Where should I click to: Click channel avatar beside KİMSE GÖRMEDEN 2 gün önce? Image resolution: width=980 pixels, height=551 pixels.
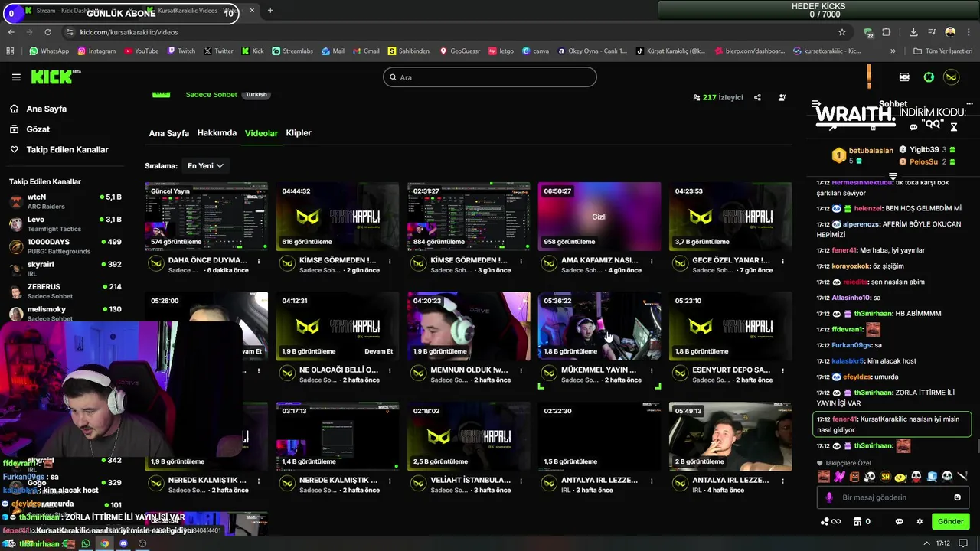pos(287,264)
